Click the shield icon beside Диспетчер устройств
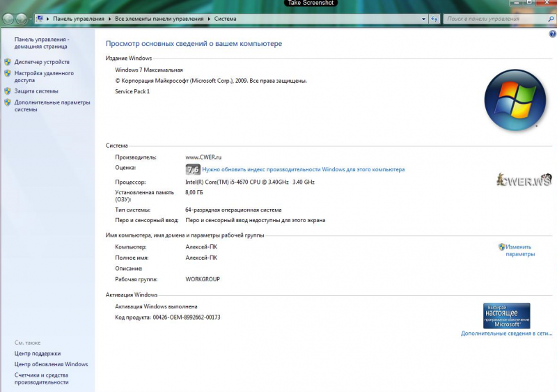The height and width of the screenshot is (392, 557). pos(8,62)
